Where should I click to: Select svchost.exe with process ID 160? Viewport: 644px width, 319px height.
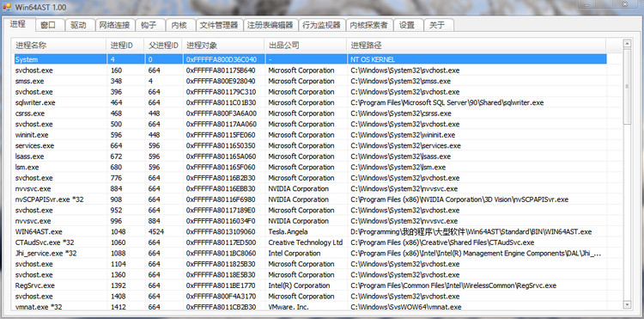pos(310,71)
